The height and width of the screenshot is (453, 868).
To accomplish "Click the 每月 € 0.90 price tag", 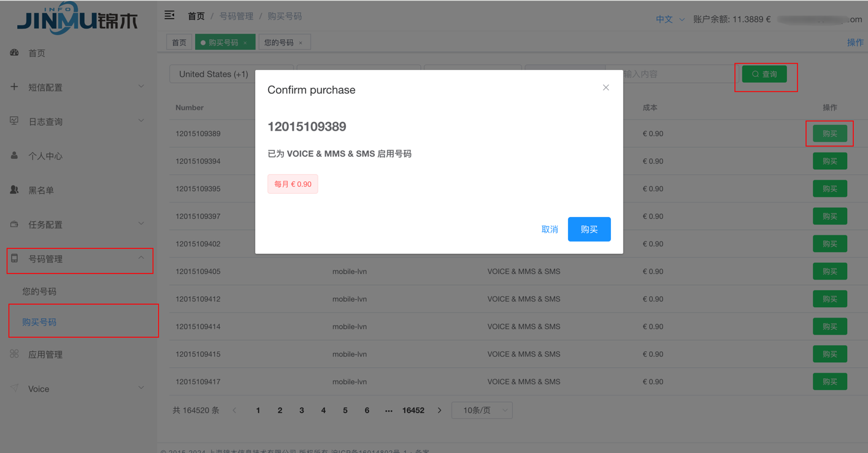I will coord(293,184).
